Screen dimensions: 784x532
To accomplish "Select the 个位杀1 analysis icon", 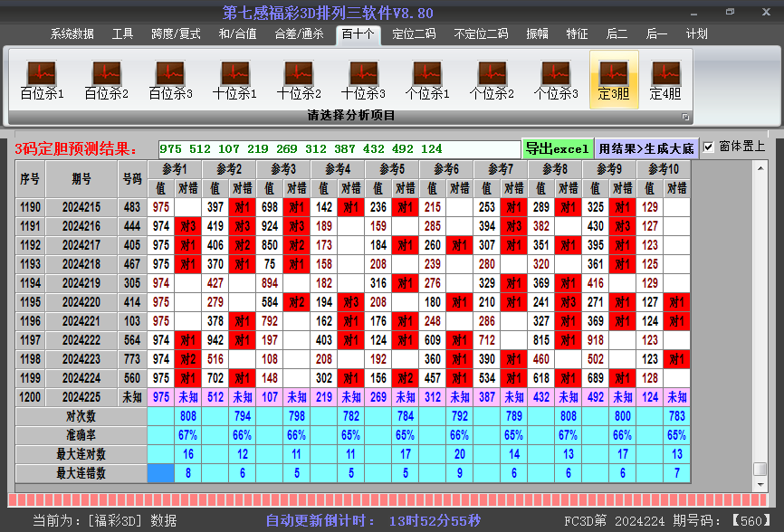I will [427, 80].
